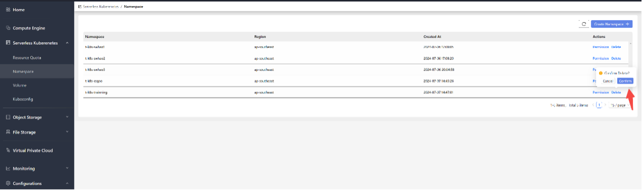Click Delete for the t-k8s-training row
644x191 pixels.
tap(616, 92)
